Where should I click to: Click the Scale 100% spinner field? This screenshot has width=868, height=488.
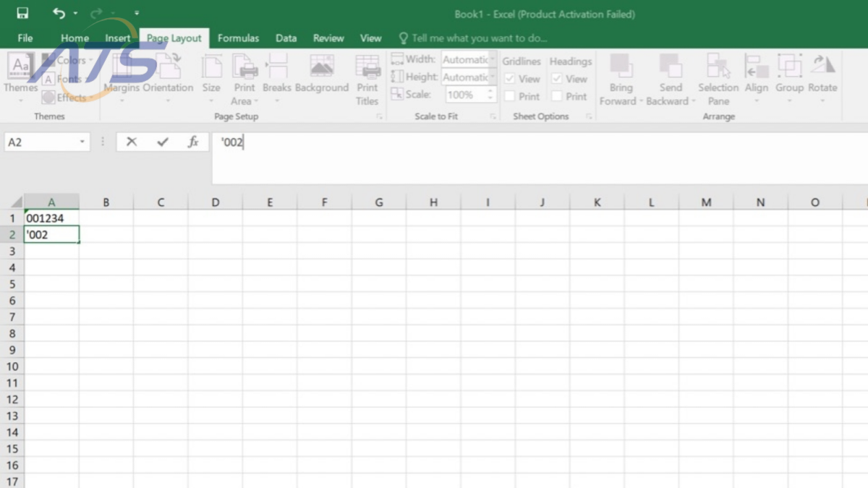(470, 95)
